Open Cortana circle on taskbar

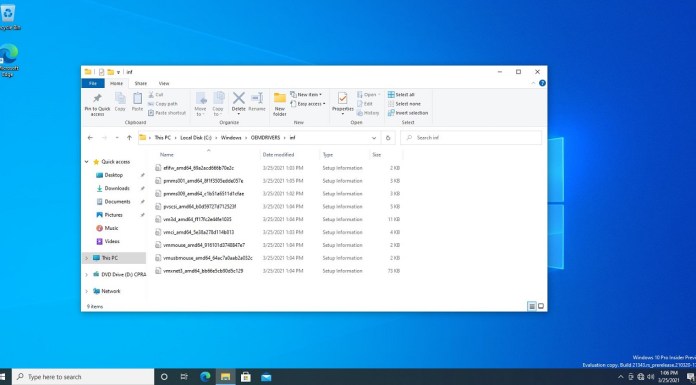tap(164, 377)
